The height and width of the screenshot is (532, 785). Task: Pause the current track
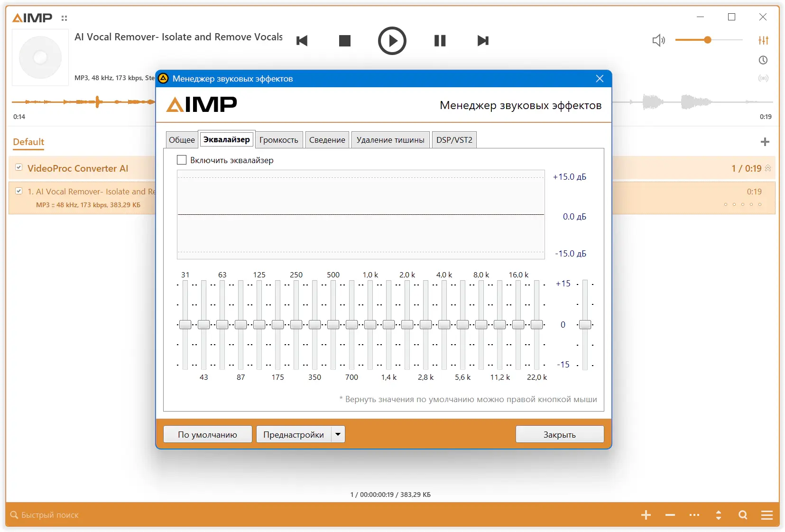(440, 41)
